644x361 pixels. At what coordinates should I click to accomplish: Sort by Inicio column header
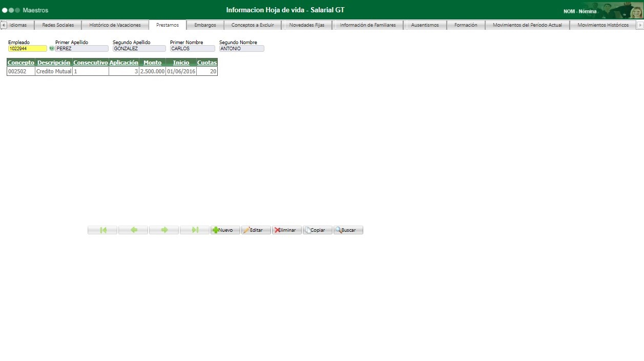point(181,63)
